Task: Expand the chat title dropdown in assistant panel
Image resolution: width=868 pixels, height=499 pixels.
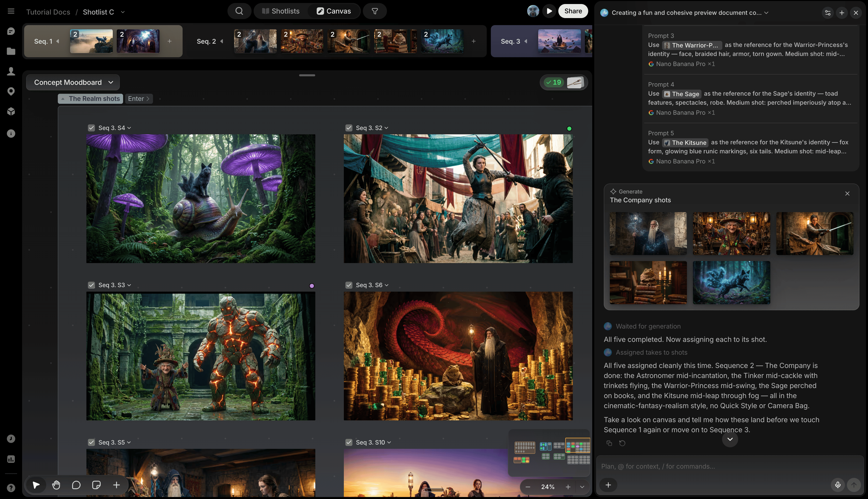Action: (x=766, y=13)
